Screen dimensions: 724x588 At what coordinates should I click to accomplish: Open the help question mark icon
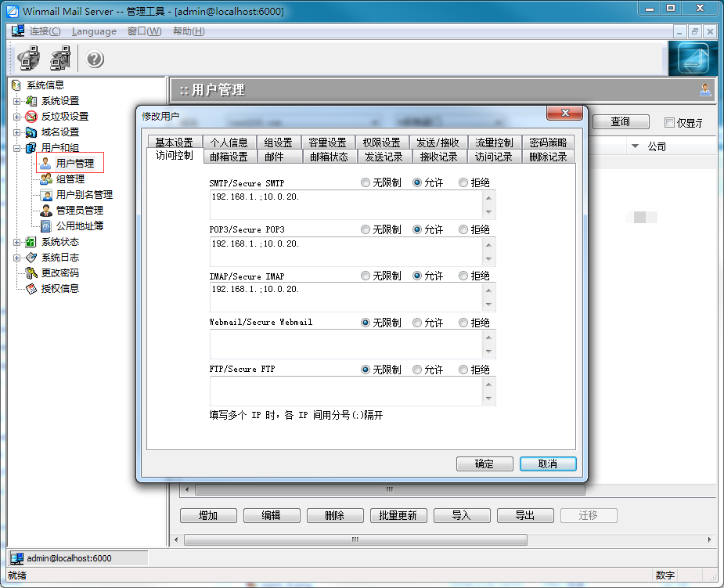point(95,60)
